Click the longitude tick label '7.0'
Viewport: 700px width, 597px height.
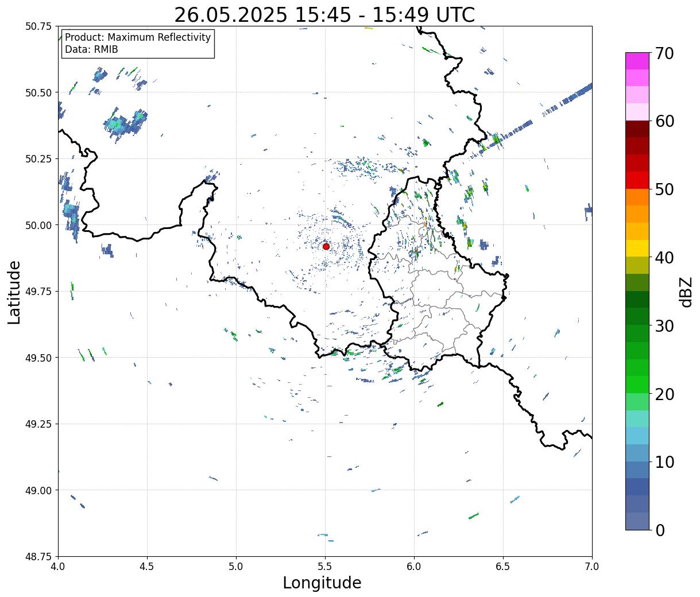592,567
